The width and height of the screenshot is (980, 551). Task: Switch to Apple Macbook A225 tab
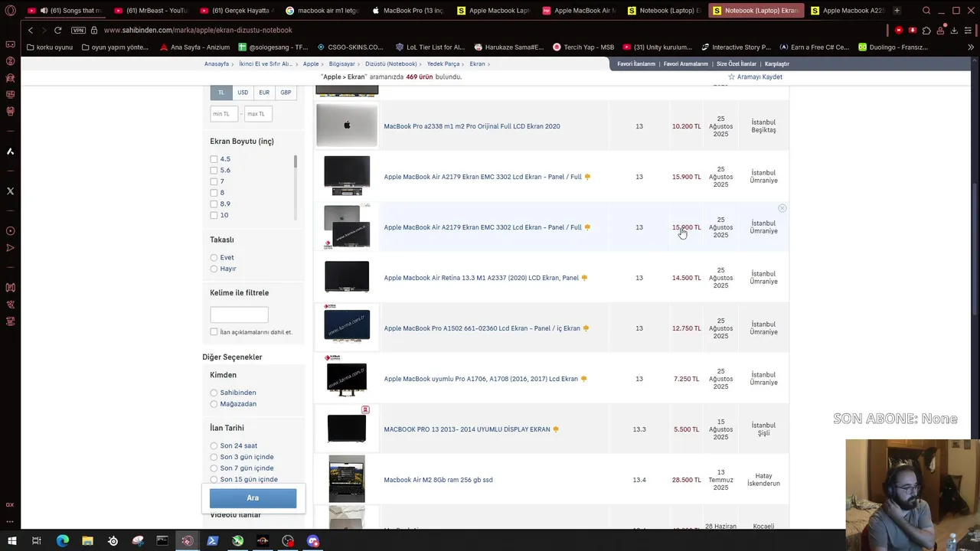[848, 11]
